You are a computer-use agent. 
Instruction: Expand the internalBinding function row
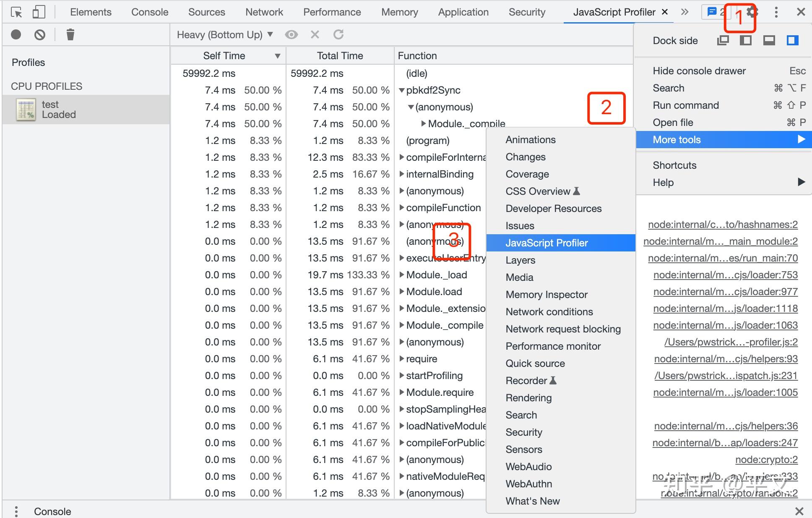point(402,174)
